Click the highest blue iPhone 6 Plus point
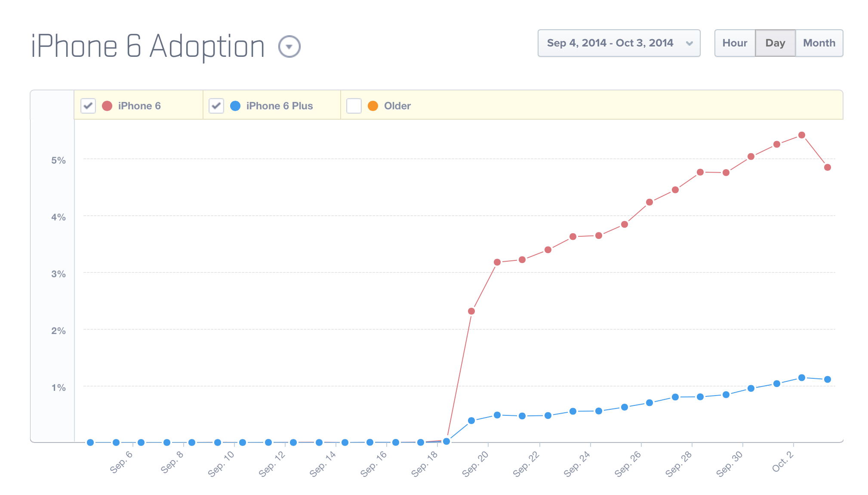 click(x=802, y=377)
